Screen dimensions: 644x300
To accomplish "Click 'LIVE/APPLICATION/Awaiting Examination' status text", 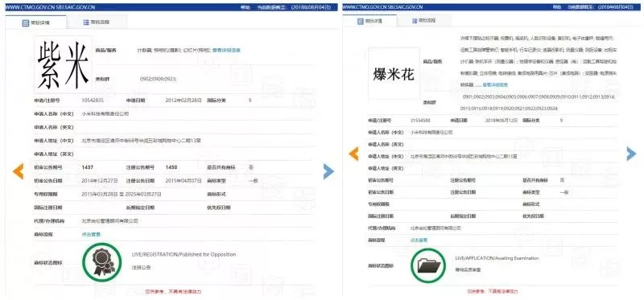I will (497, 258).
